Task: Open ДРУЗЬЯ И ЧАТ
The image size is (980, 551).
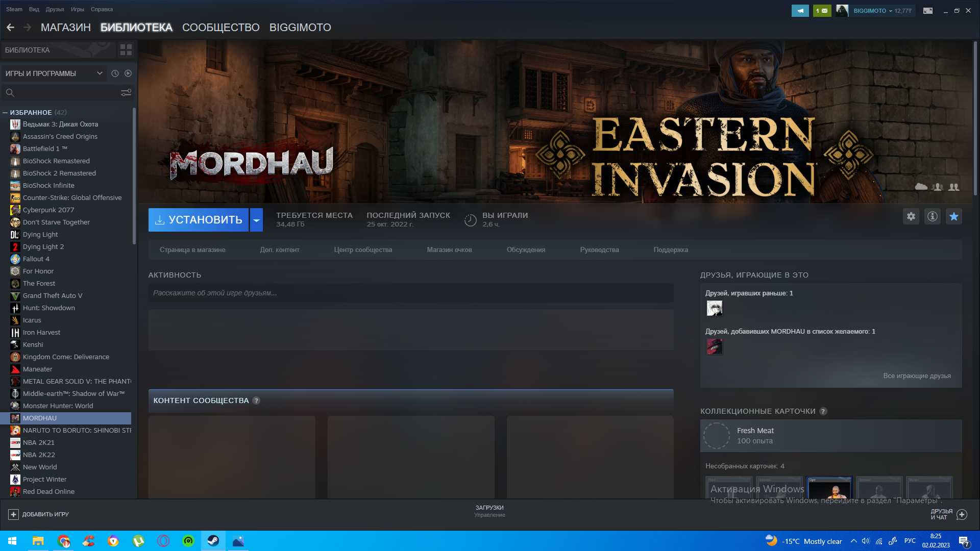Action: [948, 514]
